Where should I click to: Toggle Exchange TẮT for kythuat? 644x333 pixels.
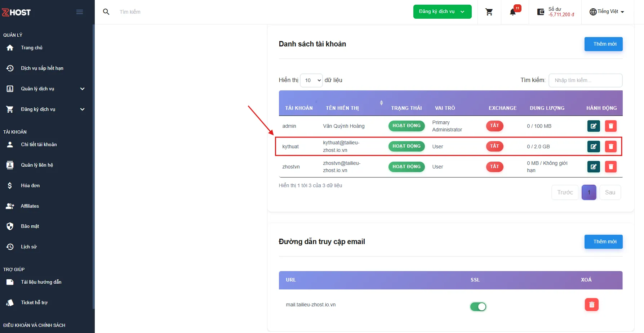pos(494,146)
